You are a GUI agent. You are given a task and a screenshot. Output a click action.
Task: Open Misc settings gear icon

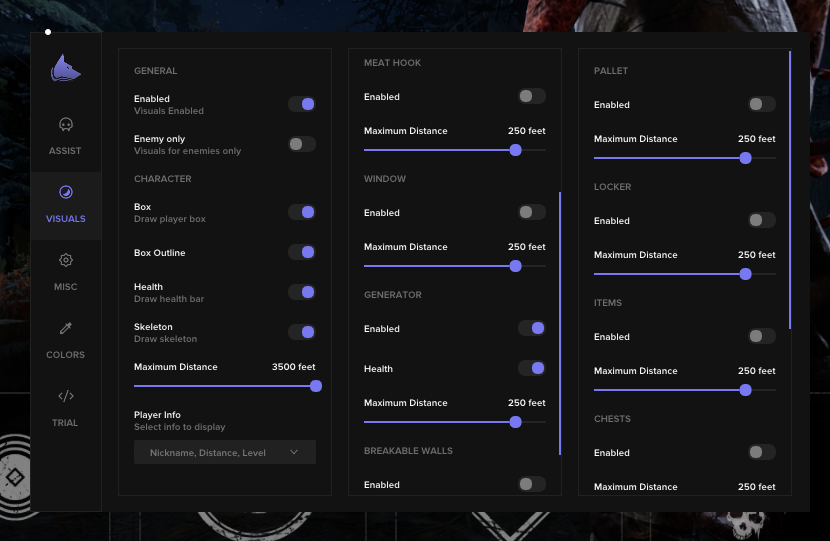coord(66,261)
